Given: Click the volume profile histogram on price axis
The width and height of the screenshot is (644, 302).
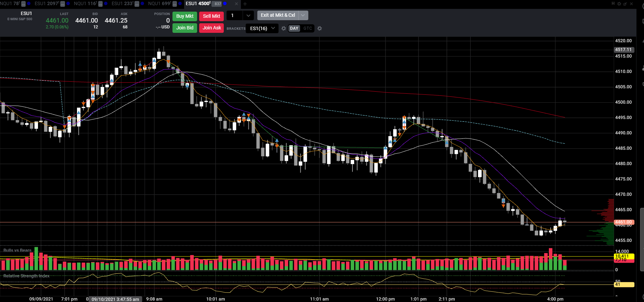Looking at the screenshot, I should click(x=601, y=222).
